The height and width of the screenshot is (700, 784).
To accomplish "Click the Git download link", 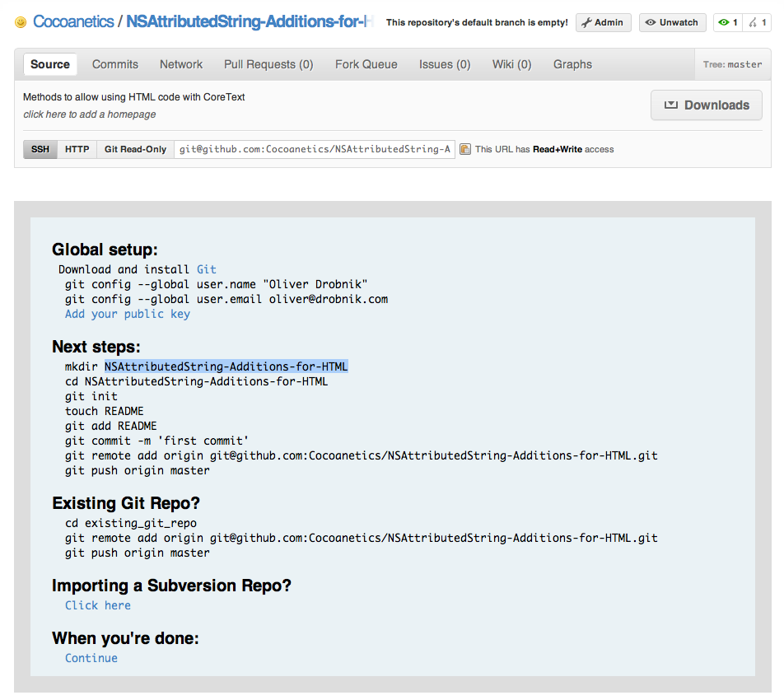I will click(x=206, y=269).
